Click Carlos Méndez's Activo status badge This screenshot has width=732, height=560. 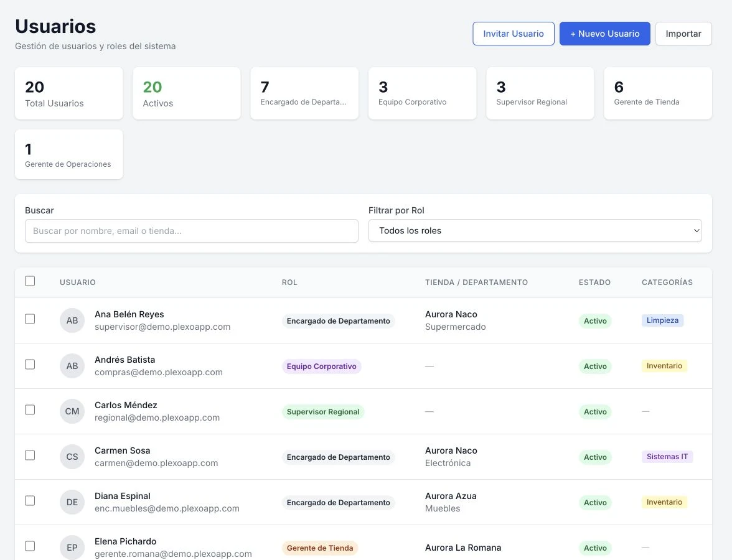point(595,412)
